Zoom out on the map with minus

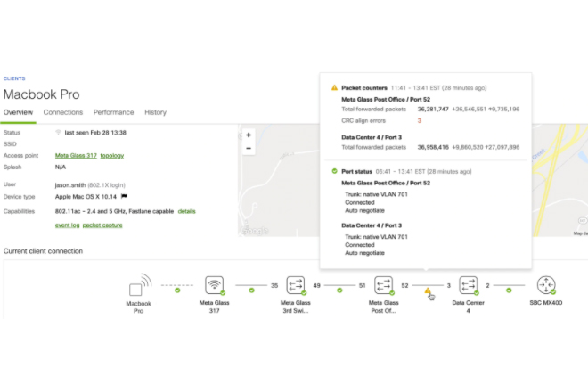[249, 149]
